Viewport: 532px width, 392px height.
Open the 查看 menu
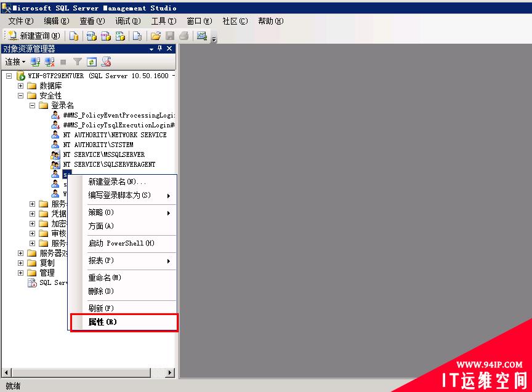92,22
